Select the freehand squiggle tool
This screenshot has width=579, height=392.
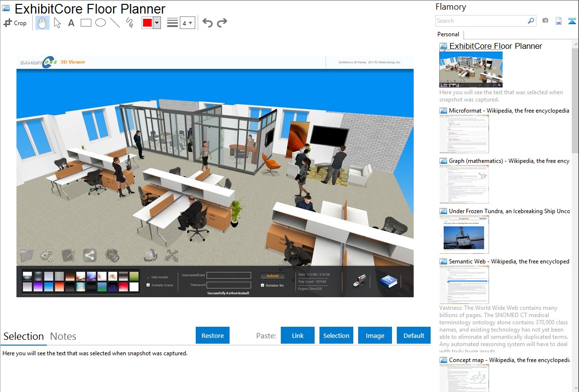(x=130, y=23)
